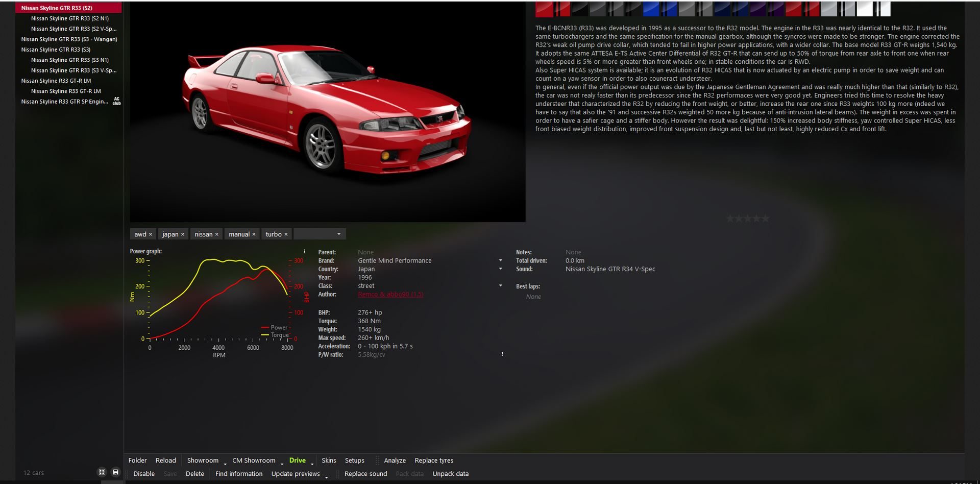
Task: Click Replace sound
Action: click(x=365, y=474)
